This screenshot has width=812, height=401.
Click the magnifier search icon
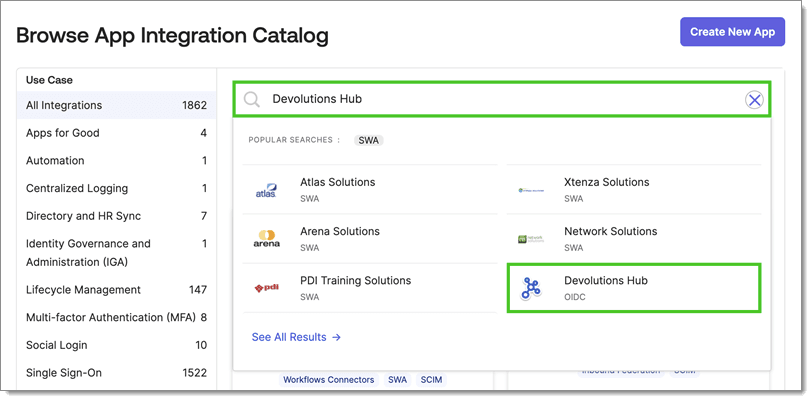(x=252, y=99)
